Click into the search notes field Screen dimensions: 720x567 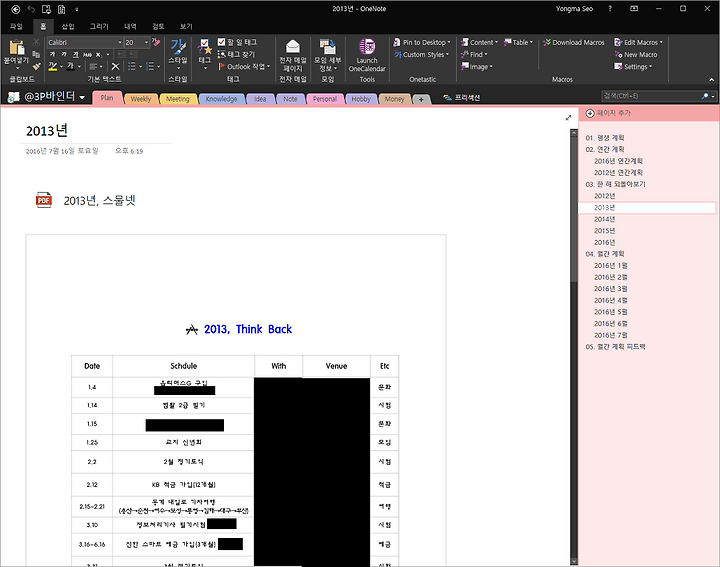651,96
